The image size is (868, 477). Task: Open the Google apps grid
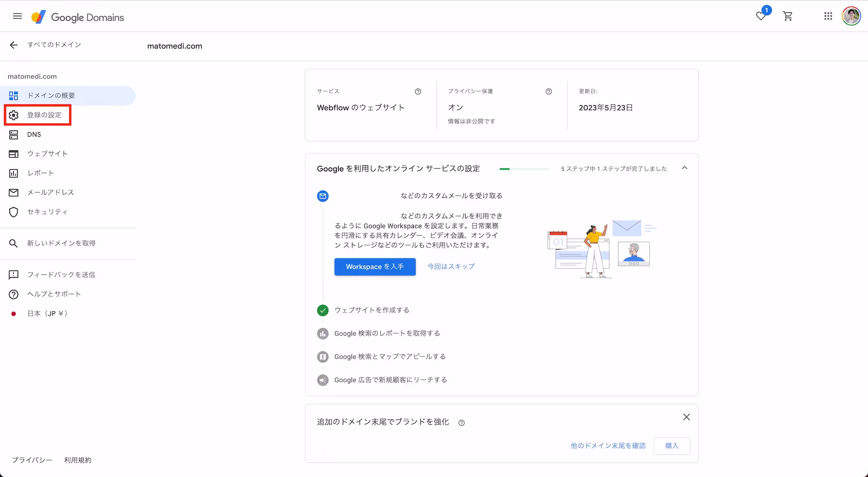(x=828, y=16)
